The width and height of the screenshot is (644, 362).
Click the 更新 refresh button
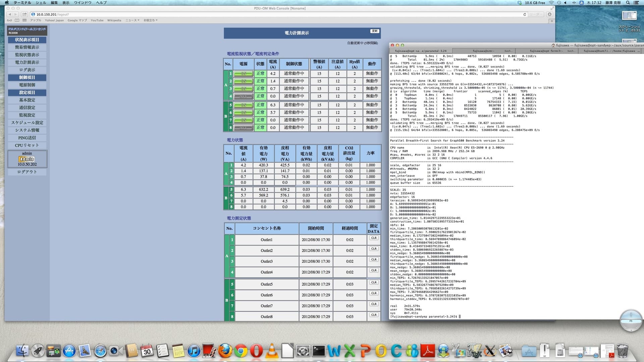[x=375, y=31]
